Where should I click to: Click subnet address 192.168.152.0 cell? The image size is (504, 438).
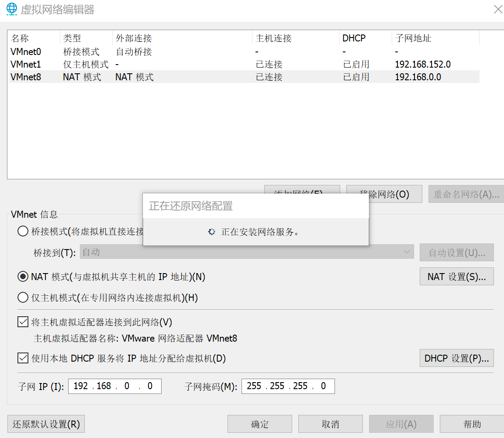tap(423, 64)
